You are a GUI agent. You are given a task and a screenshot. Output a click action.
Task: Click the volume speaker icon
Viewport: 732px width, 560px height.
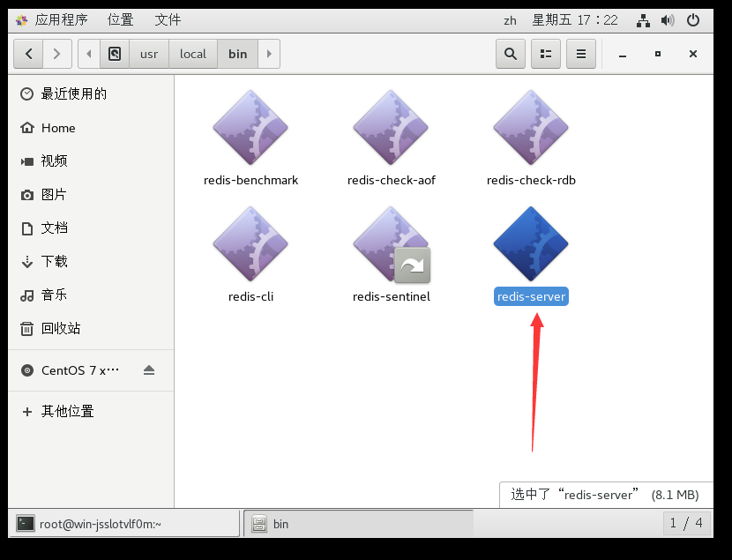coord(668,20)
